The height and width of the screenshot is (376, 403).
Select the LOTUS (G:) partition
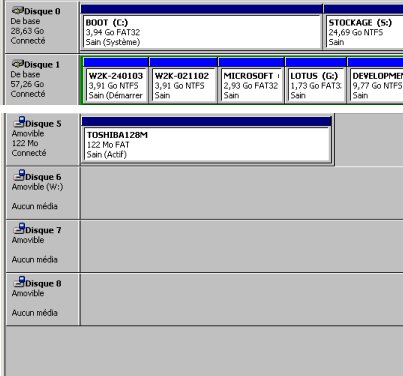(316, 85)
